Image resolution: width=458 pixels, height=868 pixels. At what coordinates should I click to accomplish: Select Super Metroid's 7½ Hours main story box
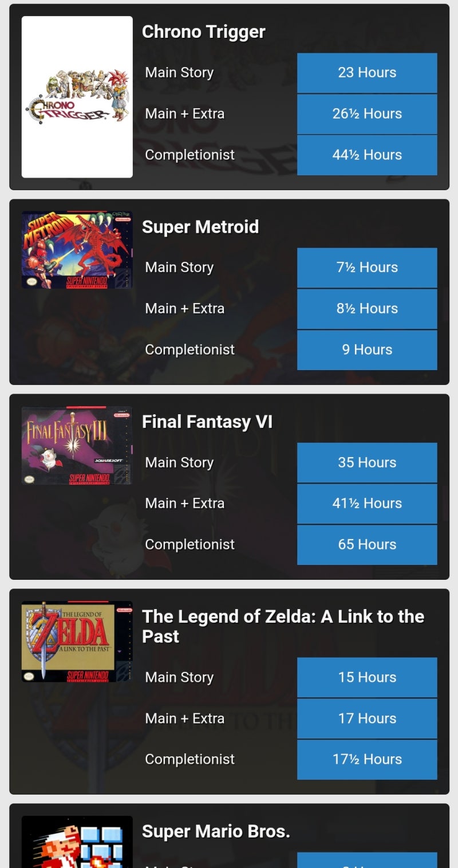[367, 268]
